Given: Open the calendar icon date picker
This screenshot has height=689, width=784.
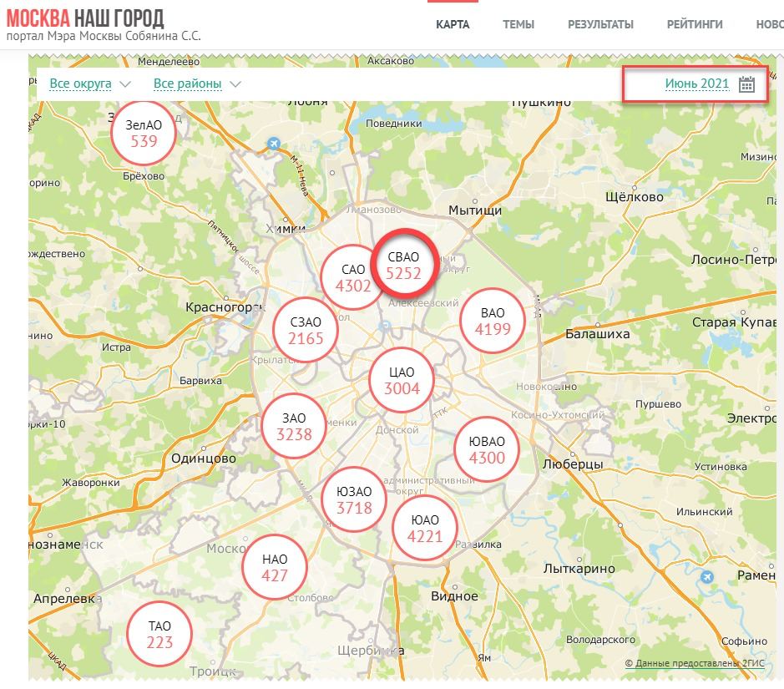Looking at the screenshot, I should coord(746,84).
